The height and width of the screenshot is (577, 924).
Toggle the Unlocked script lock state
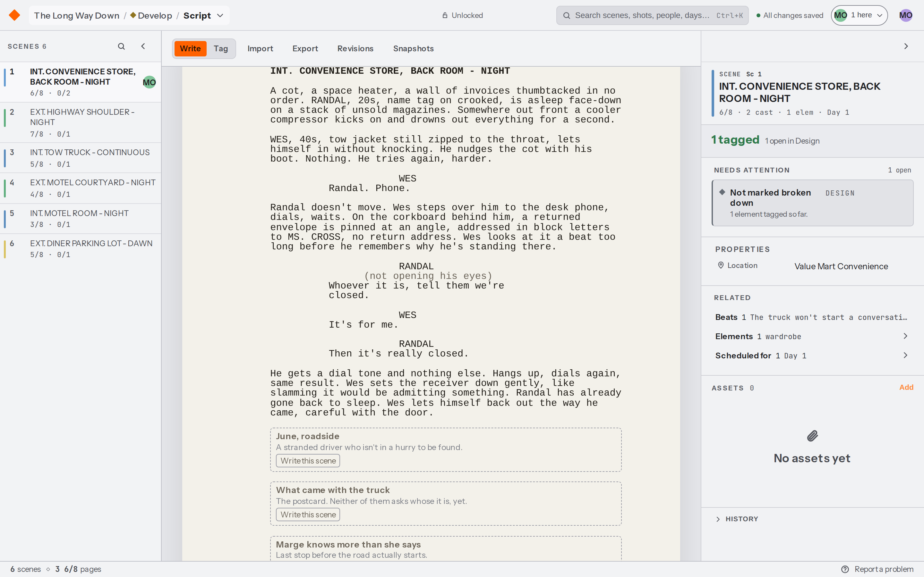point(462,15)
